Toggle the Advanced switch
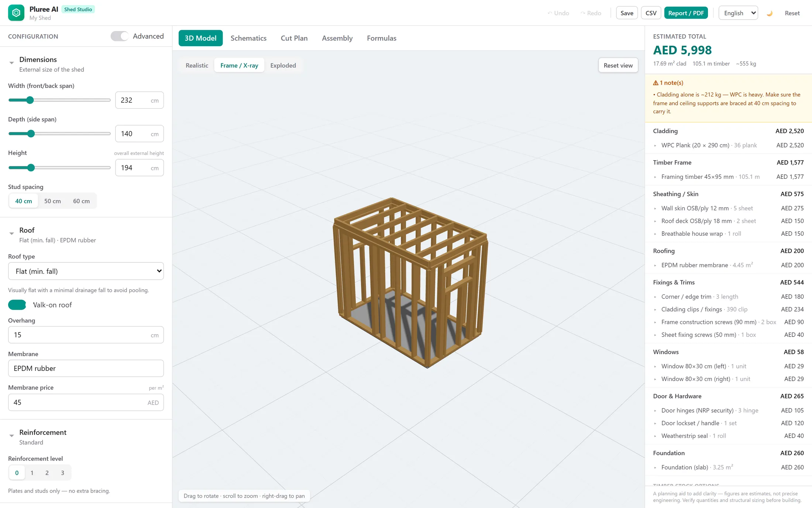 119,36
